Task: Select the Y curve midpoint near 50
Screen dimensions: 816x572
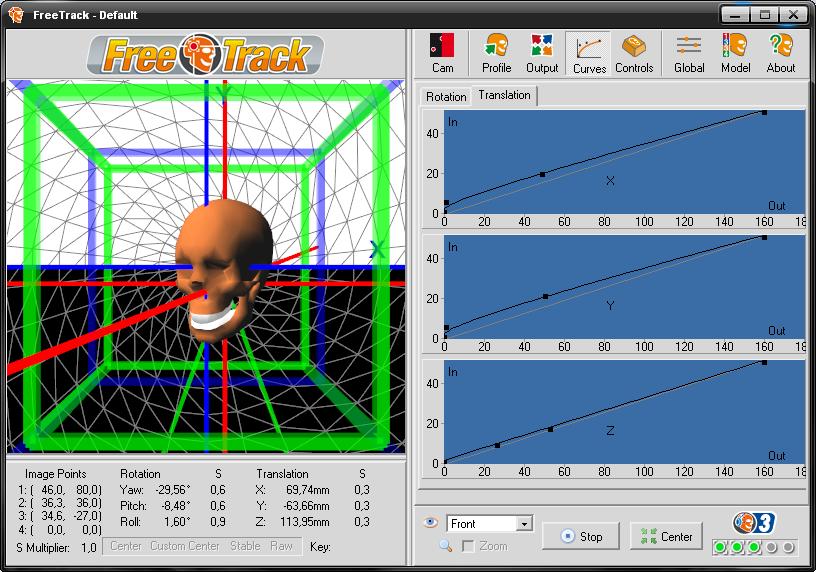Action: point(545,297)
